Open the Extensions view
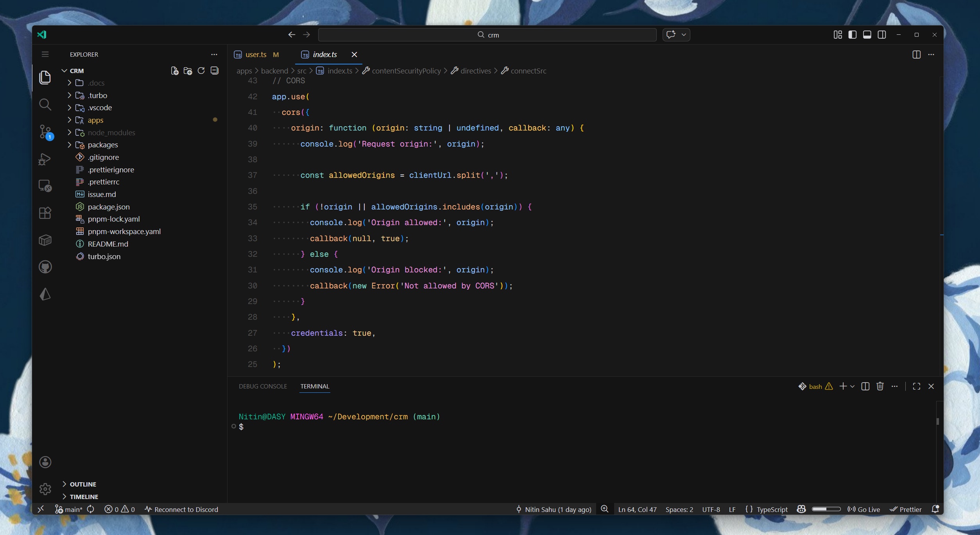This screenshot has width=980, height=535. click(x=45, y=213)
